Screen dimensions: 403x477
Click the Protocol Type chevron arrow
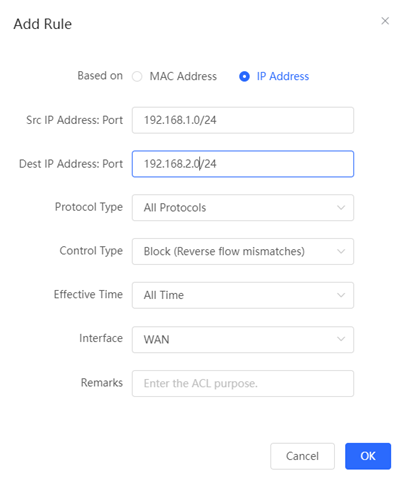coord(341,208)
